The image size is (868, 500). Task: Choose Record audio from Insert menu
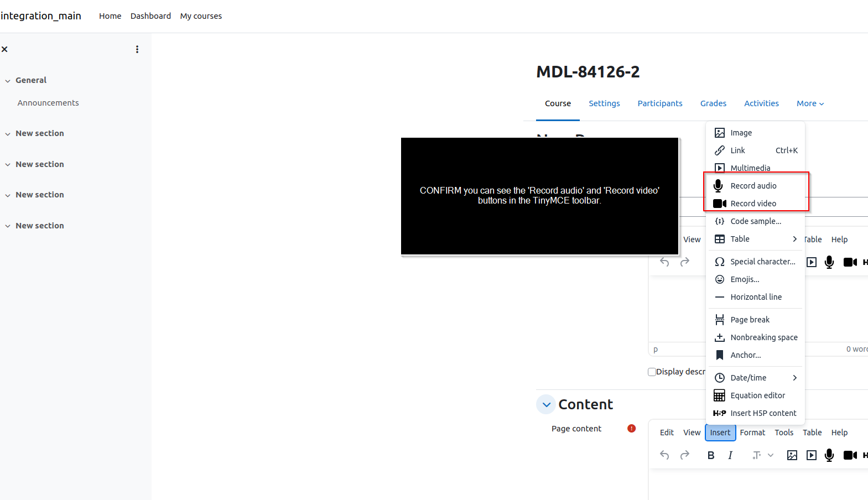(756, 186)
